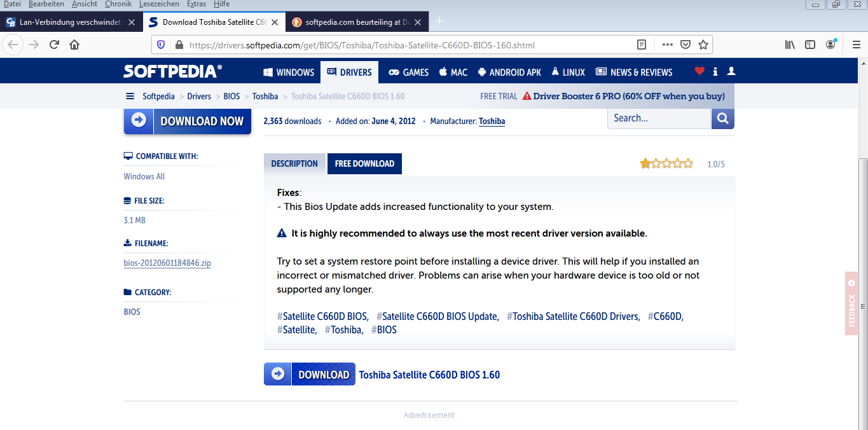Click Softpedia breadcrumb link
This screenshot has height=430, width=868.
(x=158, y=97)
